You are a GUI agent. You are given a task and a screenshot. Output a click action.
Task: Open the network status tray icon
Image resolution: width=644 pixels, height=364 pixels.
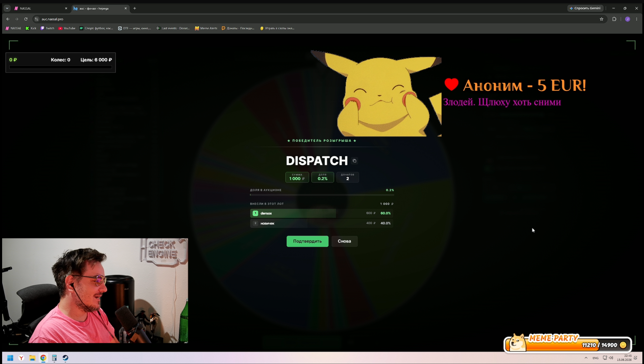point(605,358)
